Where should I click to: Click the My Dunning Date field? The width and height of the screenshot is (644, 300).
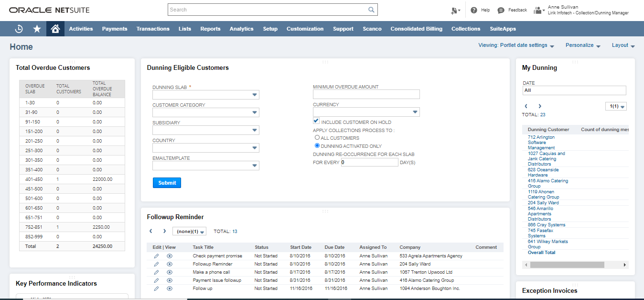574,90
